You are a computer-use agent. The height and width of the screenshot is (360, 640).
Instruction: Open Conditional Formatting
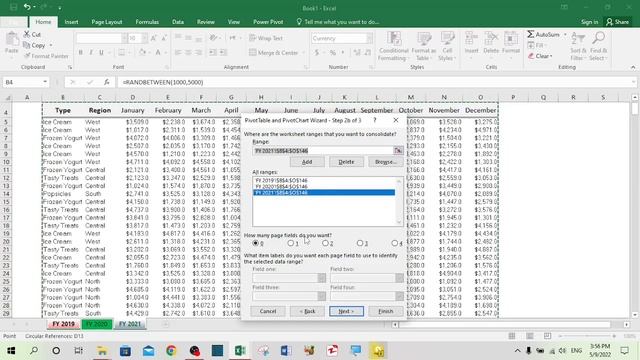[393, 46]
